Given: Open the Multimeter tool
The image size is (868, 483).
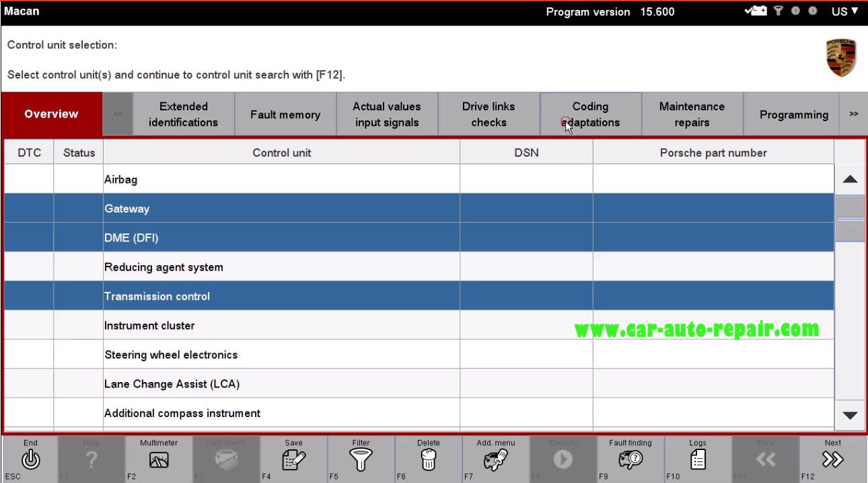Looking at the screenshot, I should 158,459.
